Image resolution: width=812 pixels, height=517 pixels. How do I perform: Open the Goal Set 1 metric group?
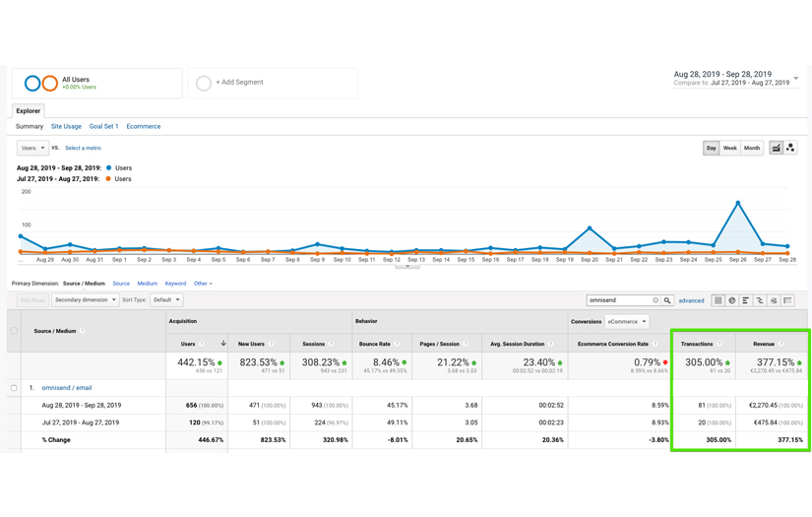[103, 126]
